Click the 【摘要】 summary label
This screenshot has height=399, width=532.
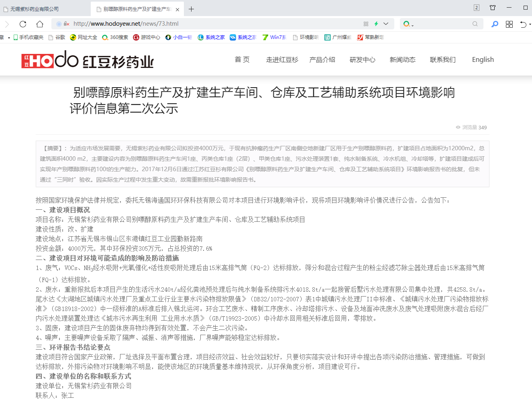click(x=54, y=148)
